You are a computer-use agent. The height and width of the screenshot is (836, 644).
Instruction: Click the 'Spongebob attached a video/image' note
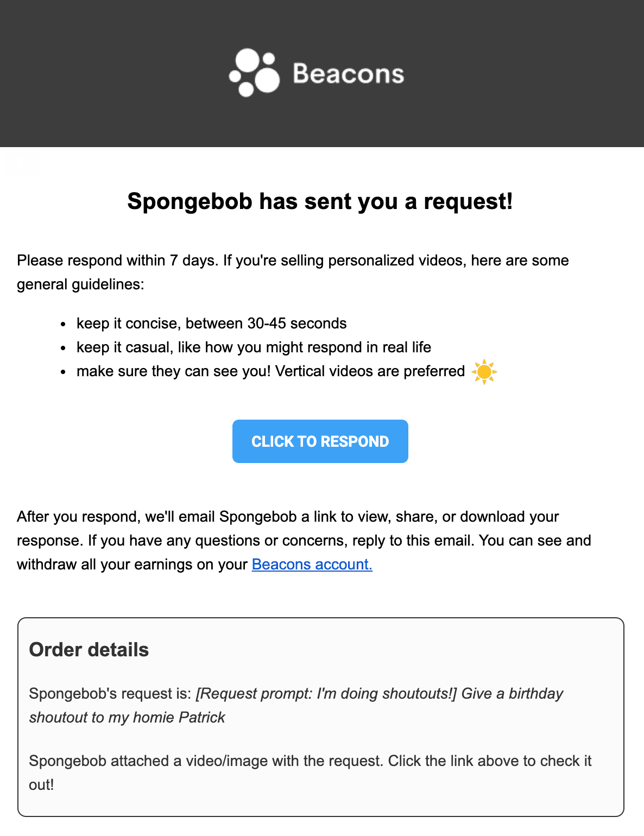click(206, 761)
